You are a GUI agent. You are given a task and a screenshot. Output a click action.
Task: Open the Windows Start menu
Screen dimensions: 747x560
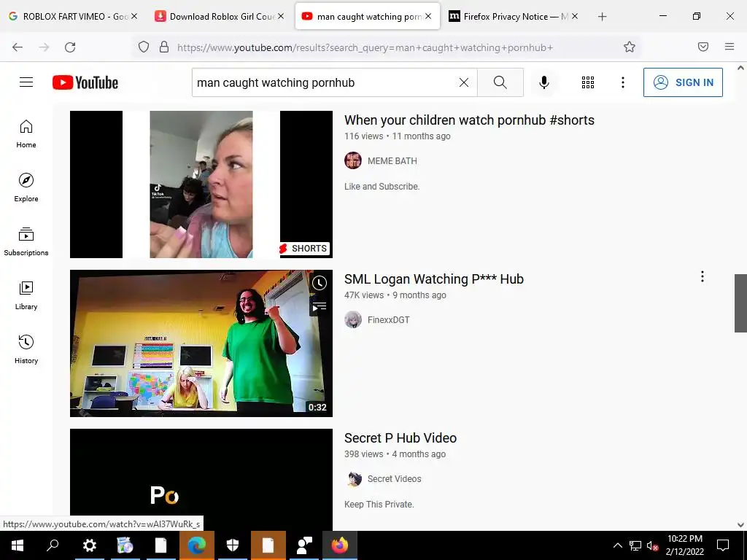(18, 545)
